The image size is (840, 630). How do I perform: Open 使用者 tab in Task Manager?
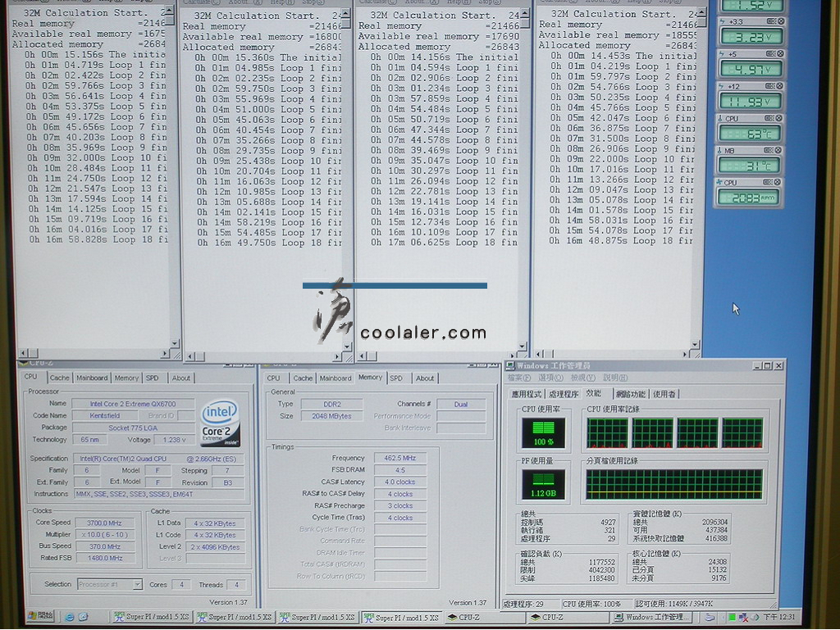click(x=664, y=395)
